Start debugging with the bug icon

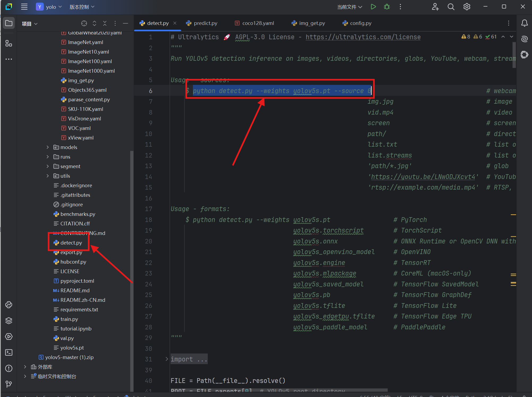[387, 7]
